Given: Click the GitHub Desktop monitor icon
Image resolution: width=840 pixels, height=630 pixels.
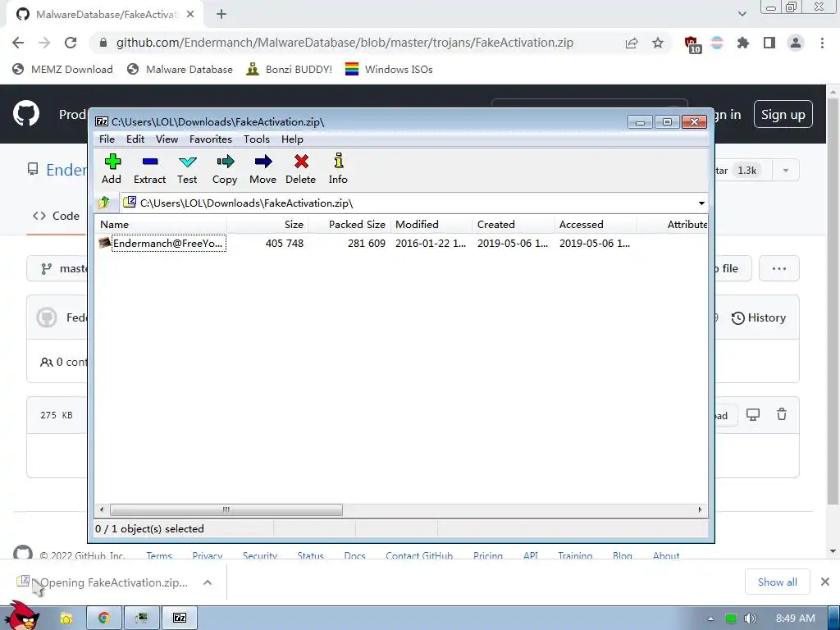Looking at the screenshot, I should coord(753,414).
